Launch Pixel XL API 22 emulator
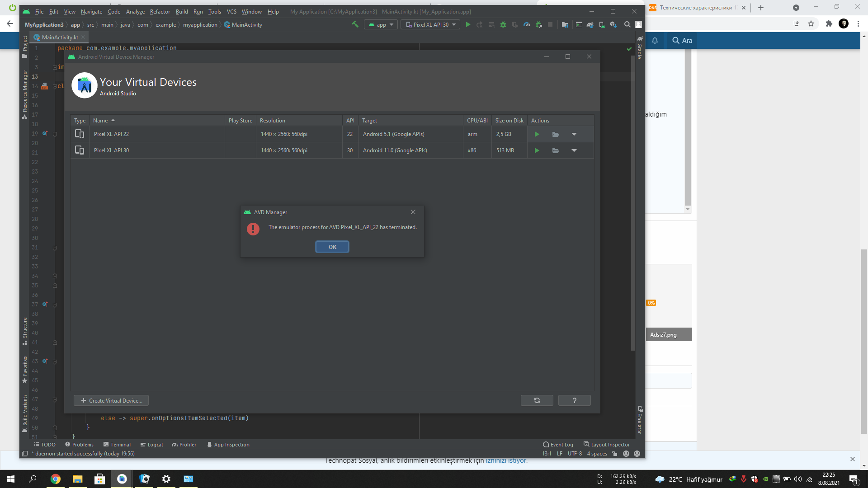This screenshot has height=488, width=868. [x=537, y=134]
